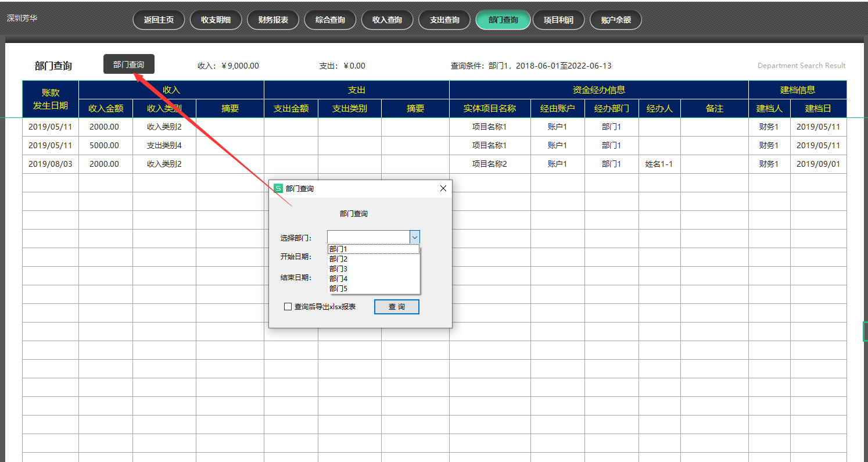Viewport: 868px width, 462px height.
Task: Go to 项目利润 page
Action: click(558, 20)
